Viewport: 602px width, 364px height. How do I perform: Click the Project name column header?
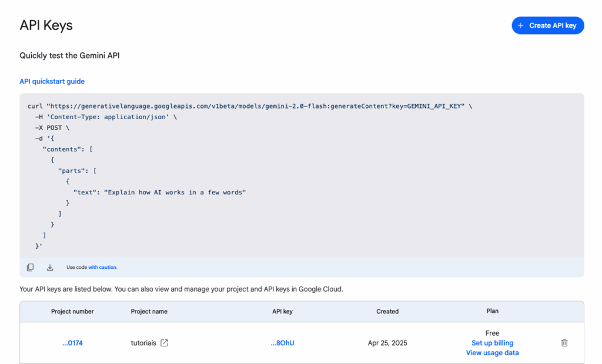click(x=149, y=312)
